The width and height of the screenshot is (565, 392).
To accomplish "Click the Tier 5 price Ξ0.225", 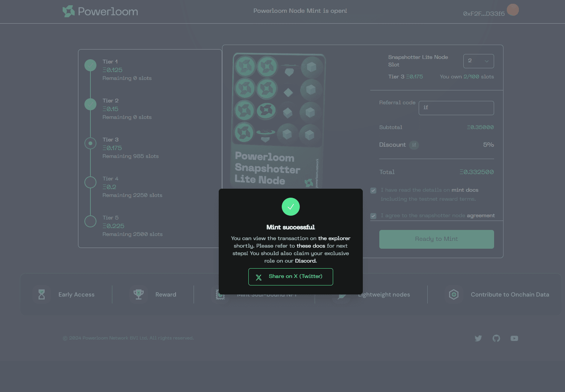I will (113, 226).
